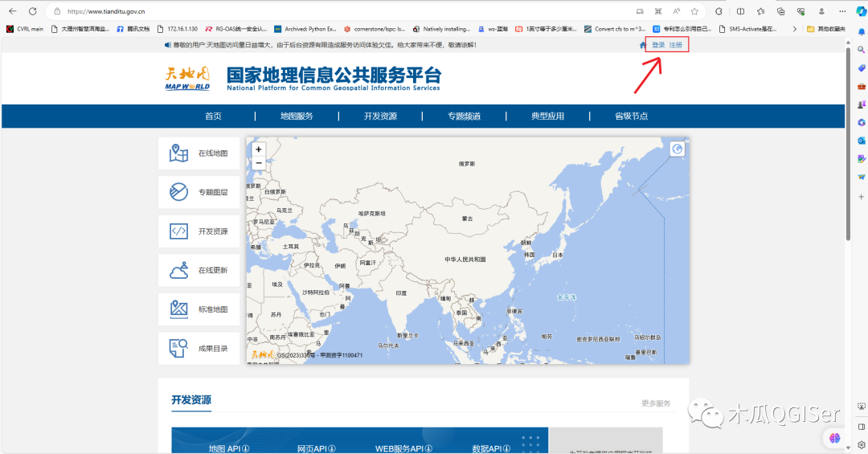Open the 开发资源 item in the blue navigation bar

click(x=380, y=117)
